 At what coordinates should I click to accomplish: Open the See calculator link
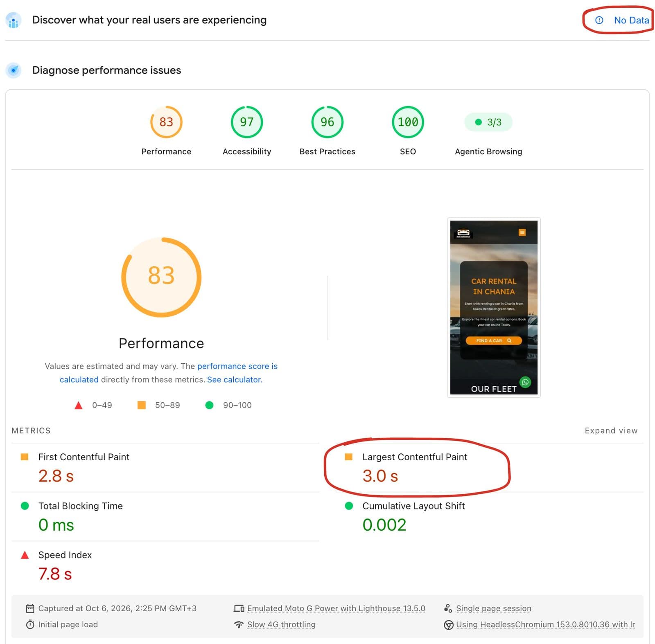pos(234,380)
